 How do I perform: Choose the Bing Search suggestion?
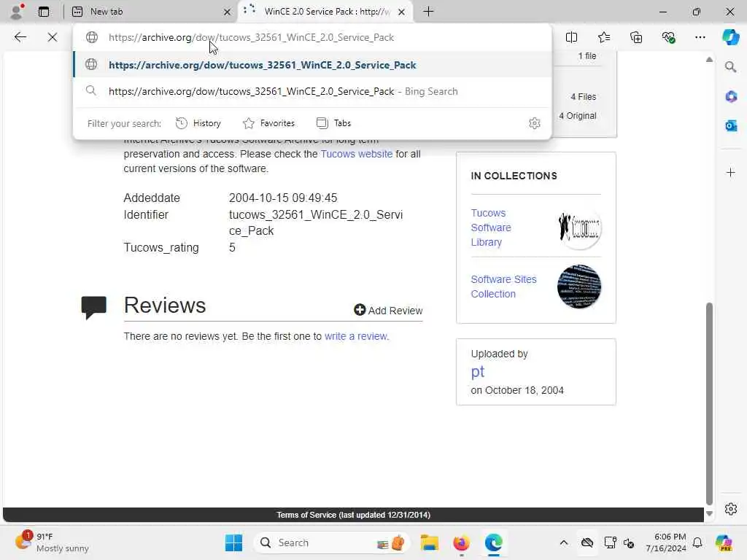click(312, 91)
